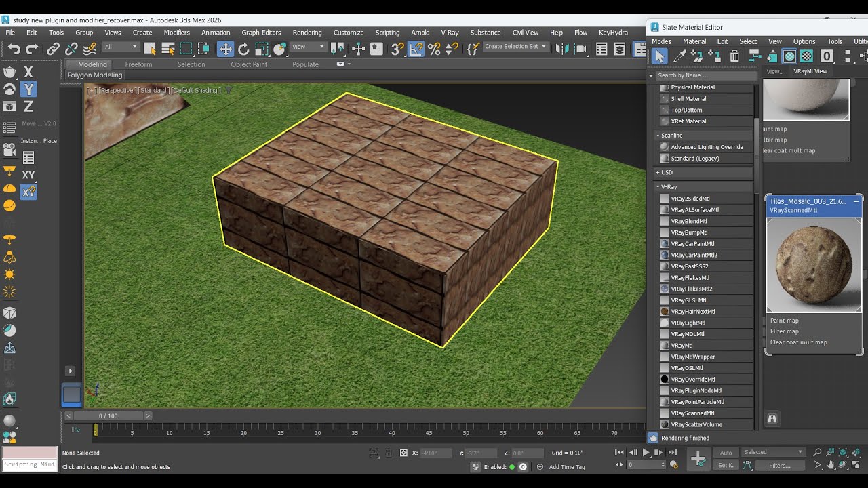Select VRayMtl in the material list
The width and height of the screenshot is (868, 488).
pyautogui.click(x=705, y=346)
